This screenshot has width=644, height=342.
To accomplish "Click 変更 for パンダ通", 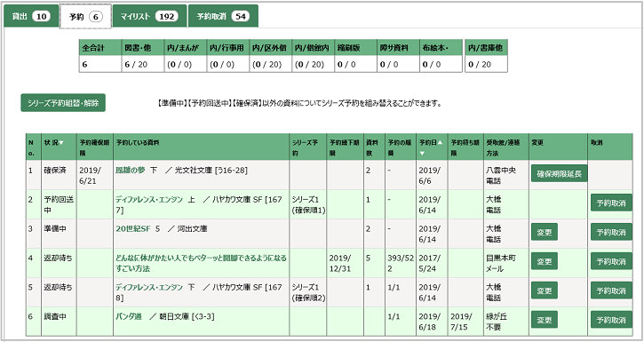I will pyautogui.click(x=545, y=320).
